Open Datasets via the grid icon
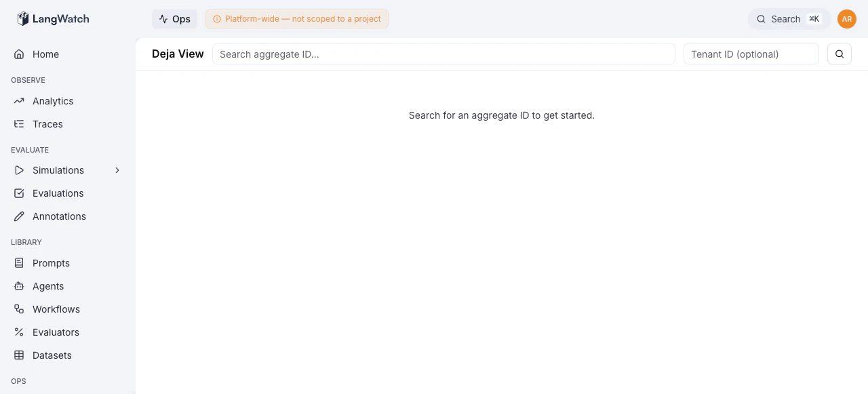 (19, 355)
